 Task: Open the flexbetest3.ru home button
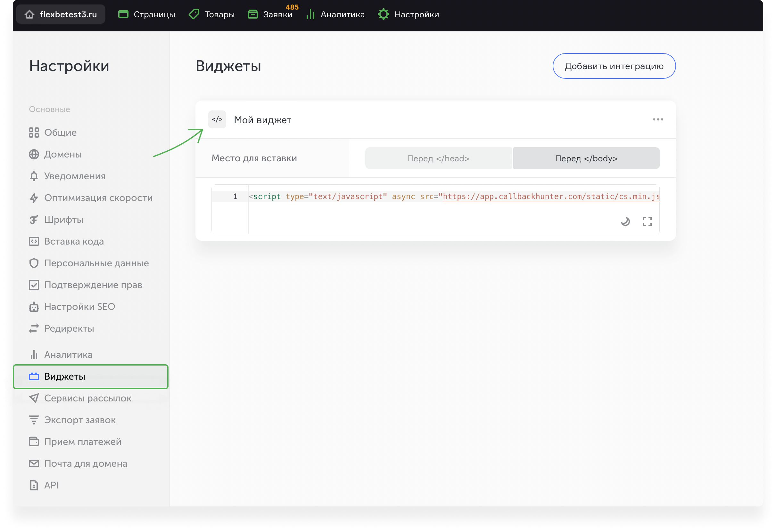click(x=61, y=14)
